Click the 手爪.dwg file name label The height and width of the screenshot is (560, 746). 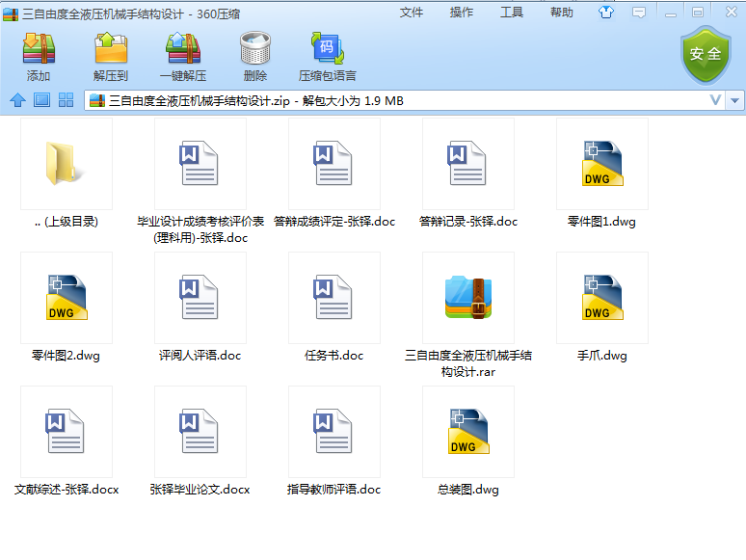[x=602, y=356]
